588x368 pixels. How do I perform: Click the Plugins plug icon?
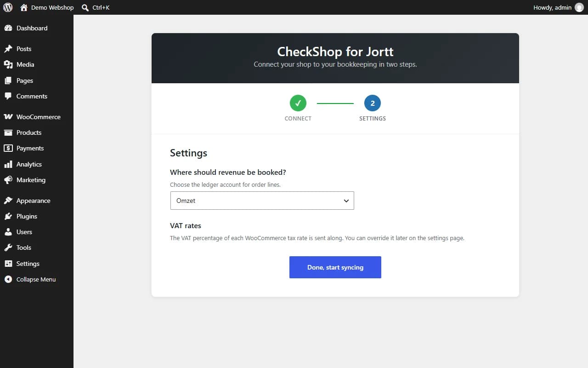(x=8, y=216)
